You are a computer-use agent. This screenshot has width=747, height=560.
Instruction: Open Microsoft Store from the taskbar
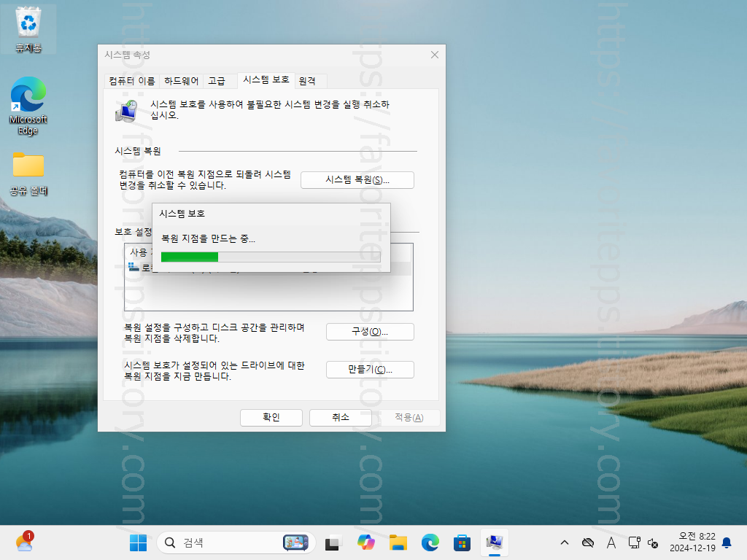coord(462,542)
